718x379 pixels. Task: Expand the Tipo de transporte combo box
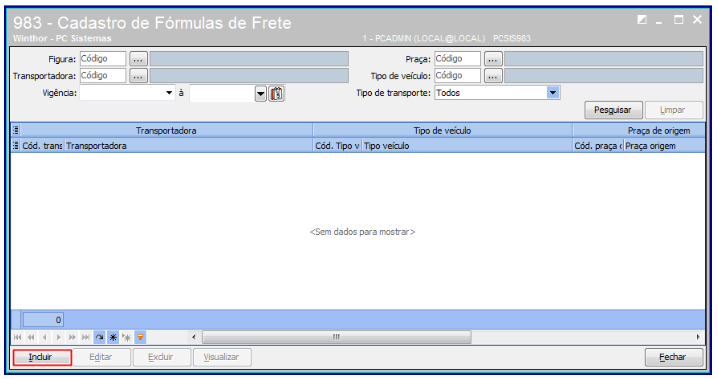[x=553, y=93]
